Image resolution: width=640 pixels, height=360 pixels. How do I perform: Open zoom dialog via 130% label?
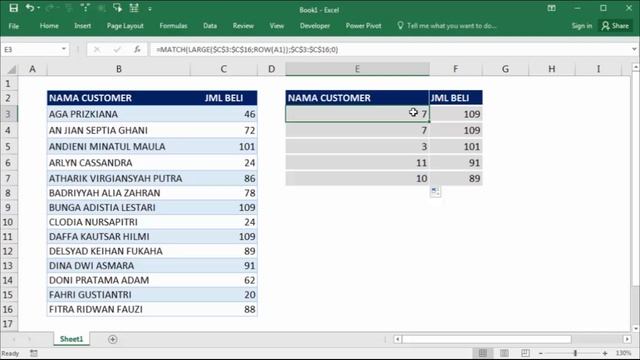pos(623,353)
